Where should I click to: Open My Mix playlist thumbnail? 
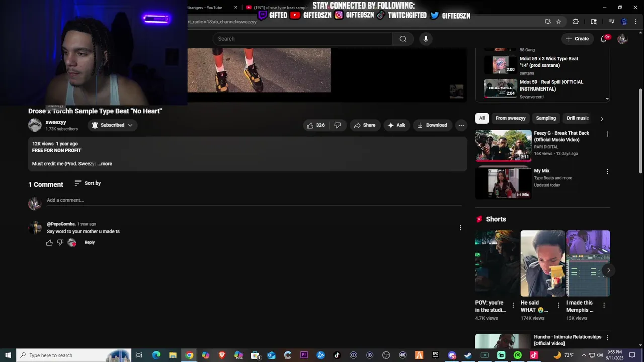click(504, 184)
